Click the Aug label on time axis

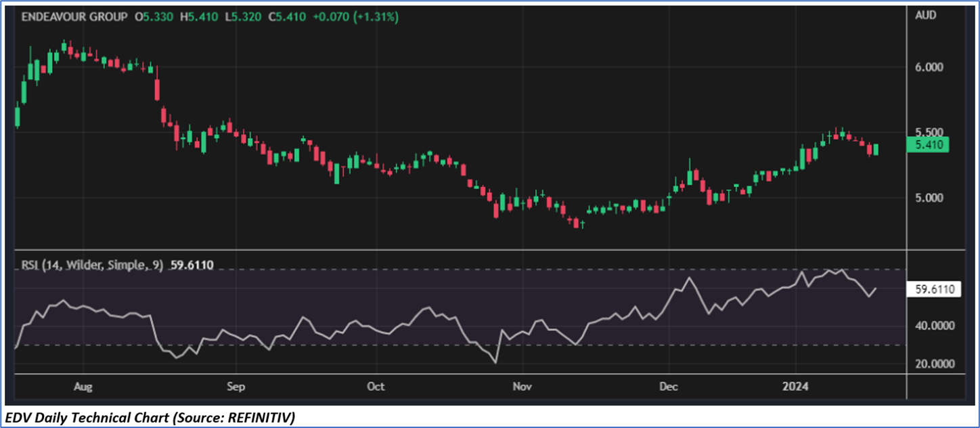82,386
